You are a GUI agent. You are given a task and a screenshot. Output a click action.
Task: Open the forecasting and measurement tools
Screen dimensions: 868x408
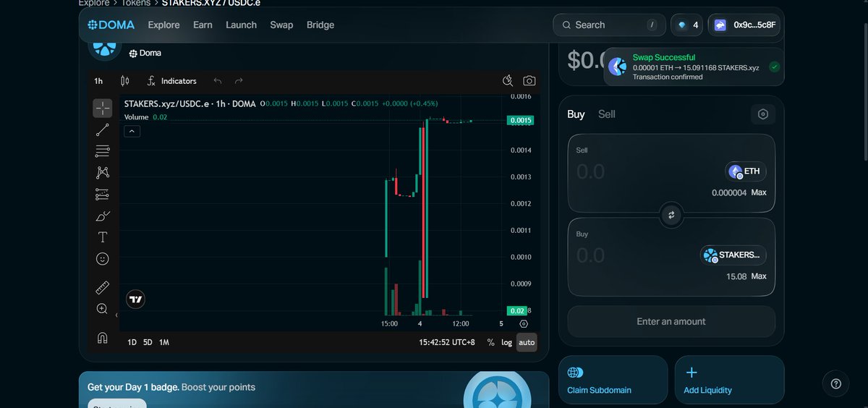click(x=102, y=194)
